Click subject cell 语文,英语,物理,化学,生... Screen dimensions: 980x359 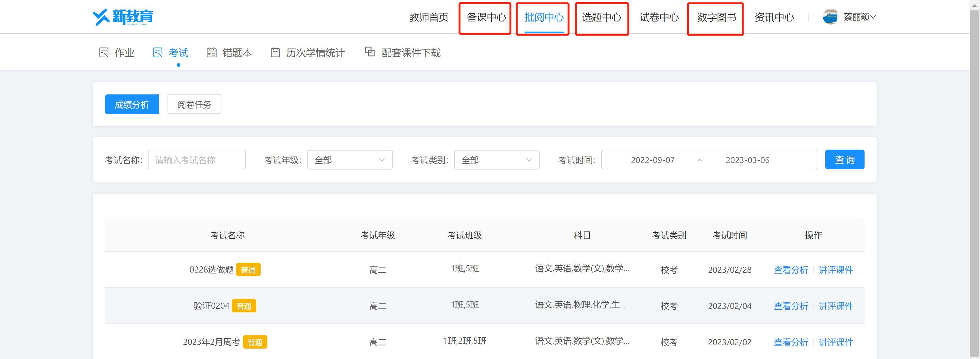[581, 305]
